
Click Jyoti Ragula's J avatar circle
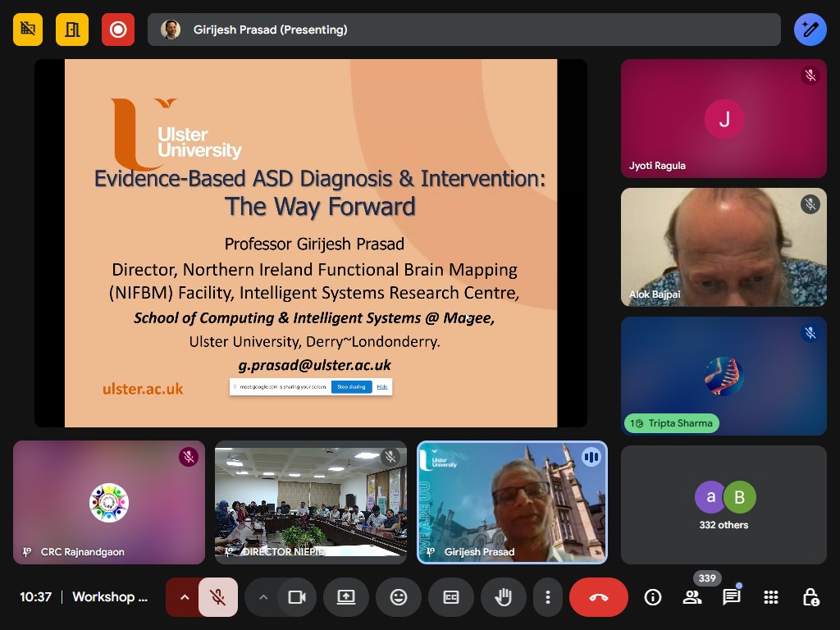click(724, 118)
